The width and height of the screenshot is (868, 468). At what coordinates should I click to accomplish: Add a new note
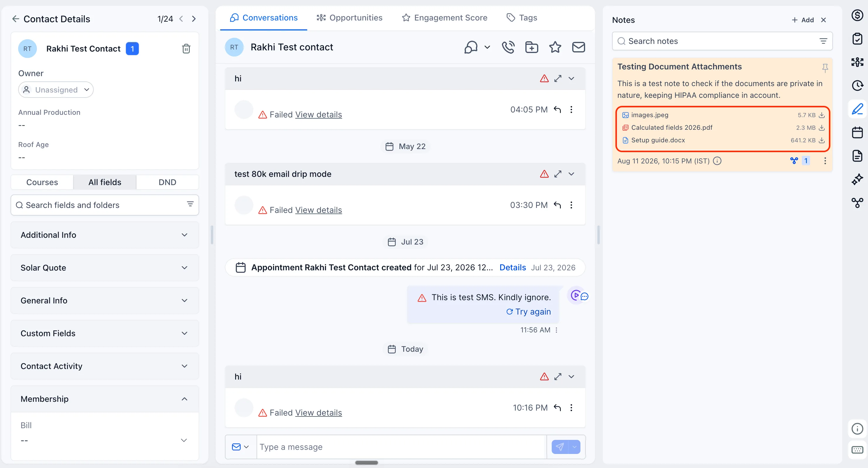803,20
